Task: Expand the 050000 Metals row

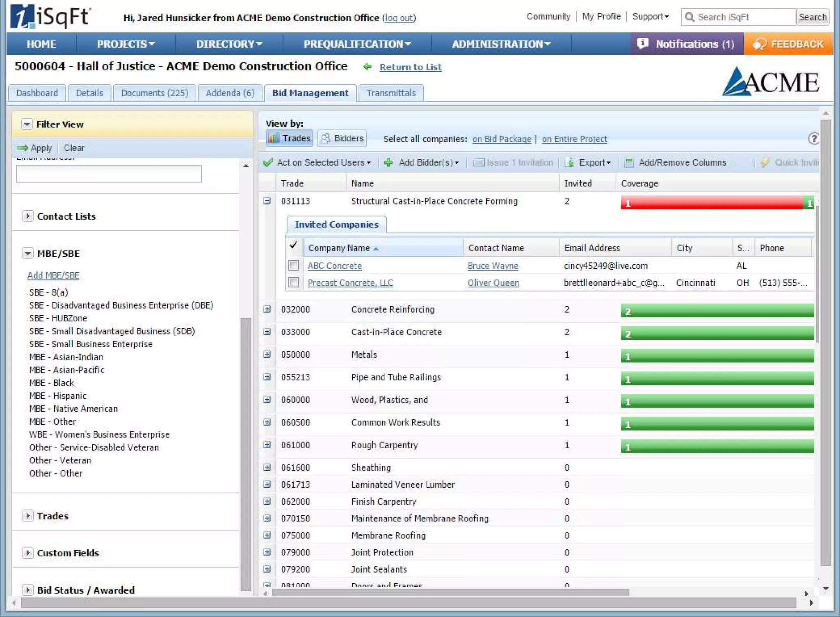Action: (x=267, y=354)
